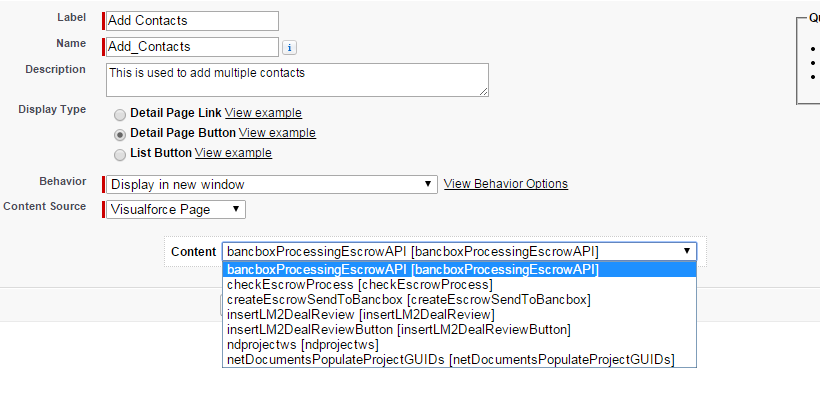Click the Label text field
Screen dimensions: 820x408
pyautogui.click(x=192, y=21)
